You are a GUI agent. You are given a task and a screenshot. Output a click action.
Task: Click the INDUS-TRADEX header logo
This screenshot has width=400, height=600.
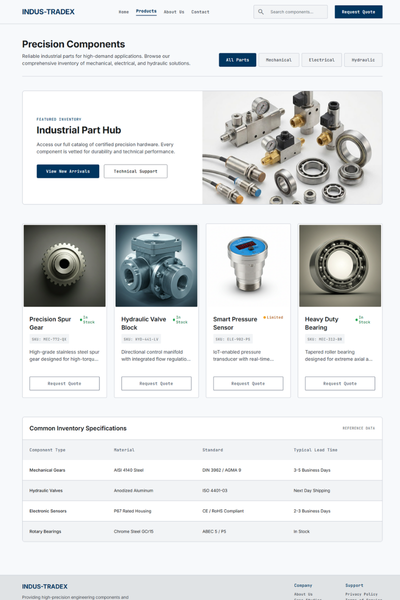[48, 12]
